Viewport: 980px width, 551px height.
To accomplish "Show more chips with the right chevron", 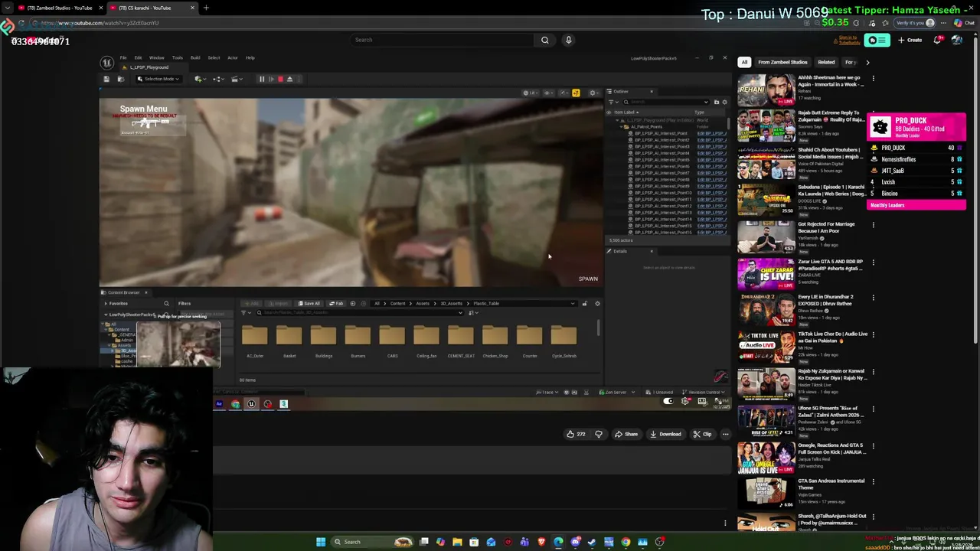I will click(867, 62).
